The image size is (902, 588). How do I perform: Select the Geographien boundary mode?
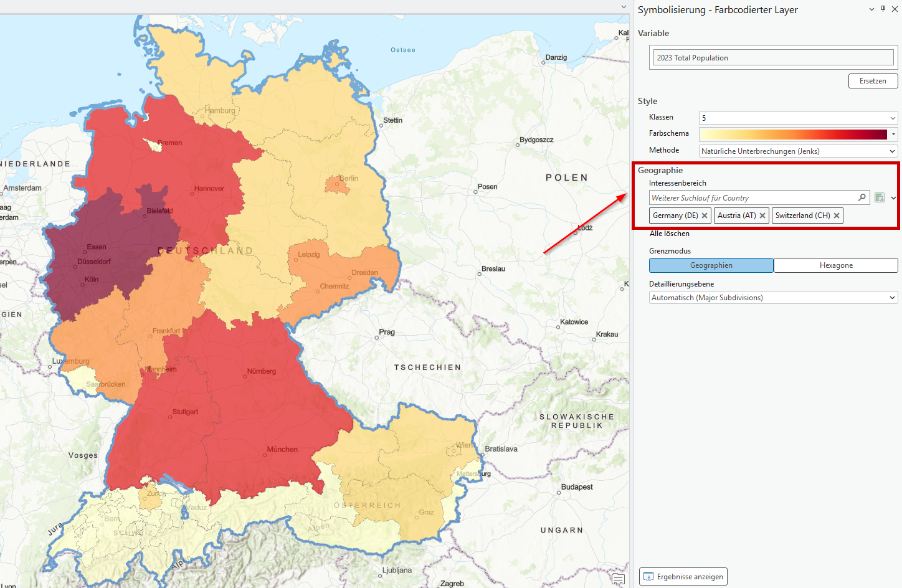click(x=711, y=265)
